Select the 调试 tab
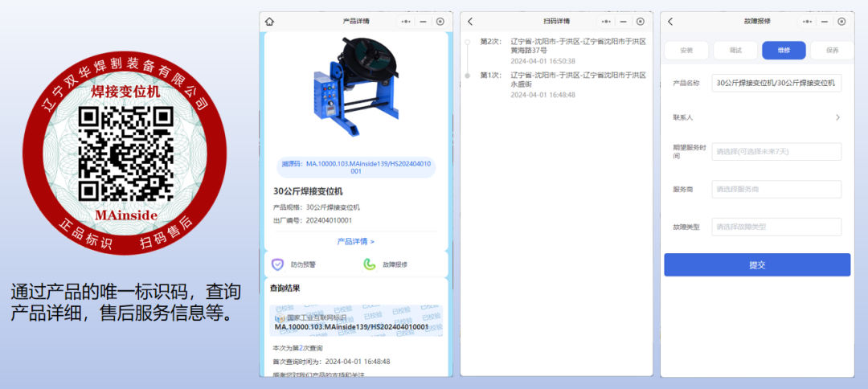868x389 pixels. [735, 51]
